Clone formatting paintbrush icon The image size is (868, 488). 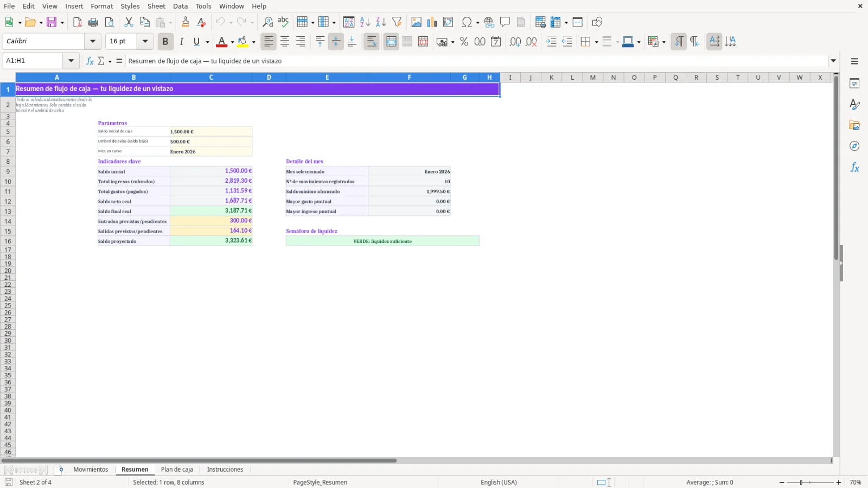(x=186, y=22)
